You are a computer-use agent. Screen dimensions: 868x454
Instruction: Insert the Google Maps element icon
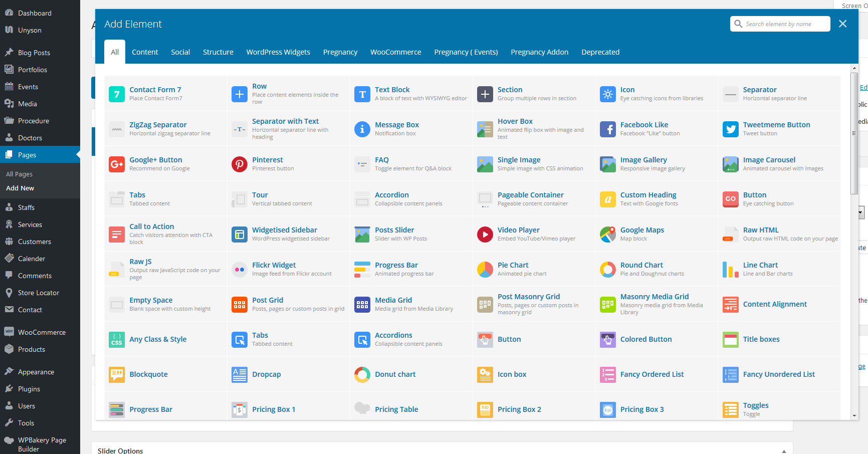tap(608, 234)
